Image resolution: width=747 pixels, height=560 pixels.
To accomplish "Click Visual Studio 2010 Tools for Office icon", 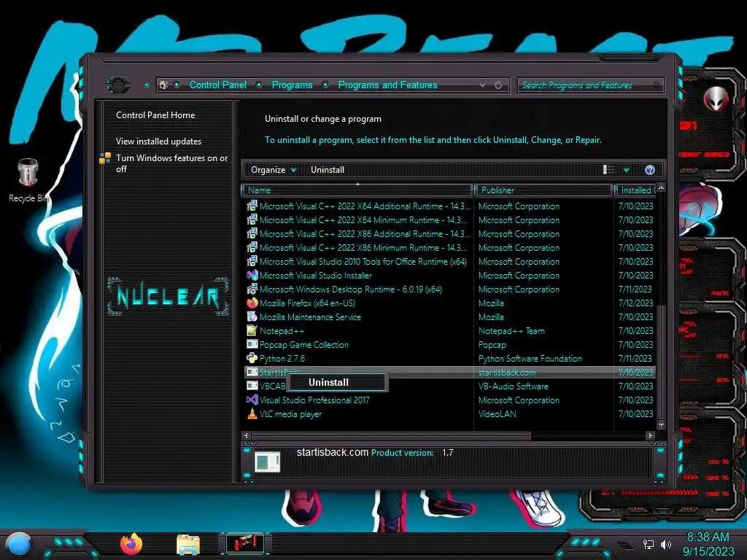I will 252,261.
